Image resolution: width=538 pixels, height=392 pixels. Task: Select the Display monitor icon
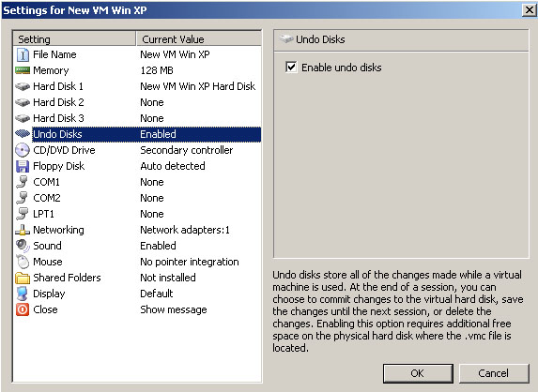(x=23, y=294)
